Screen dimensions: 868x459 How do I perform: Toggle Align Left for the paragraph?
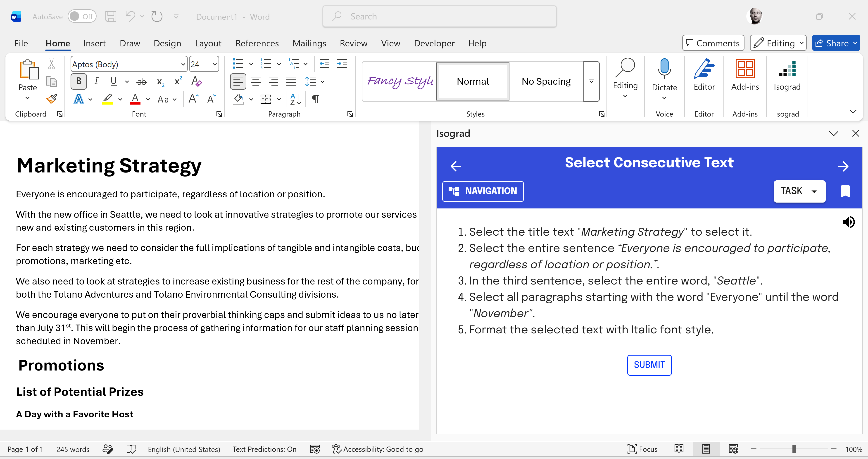pos(238,81)
